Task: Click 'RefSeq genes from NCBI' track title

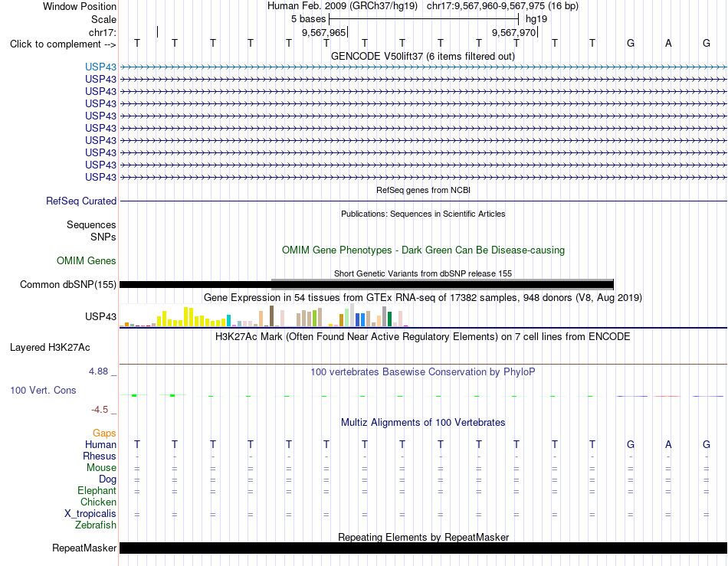Action: point(423,190)
